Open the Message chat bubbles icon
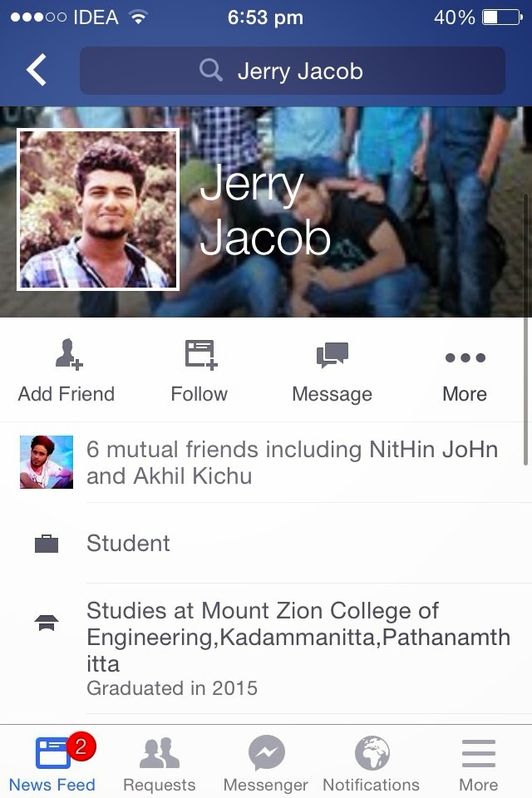Viewport: 532px width, 798px height. (x=332, y=355)
